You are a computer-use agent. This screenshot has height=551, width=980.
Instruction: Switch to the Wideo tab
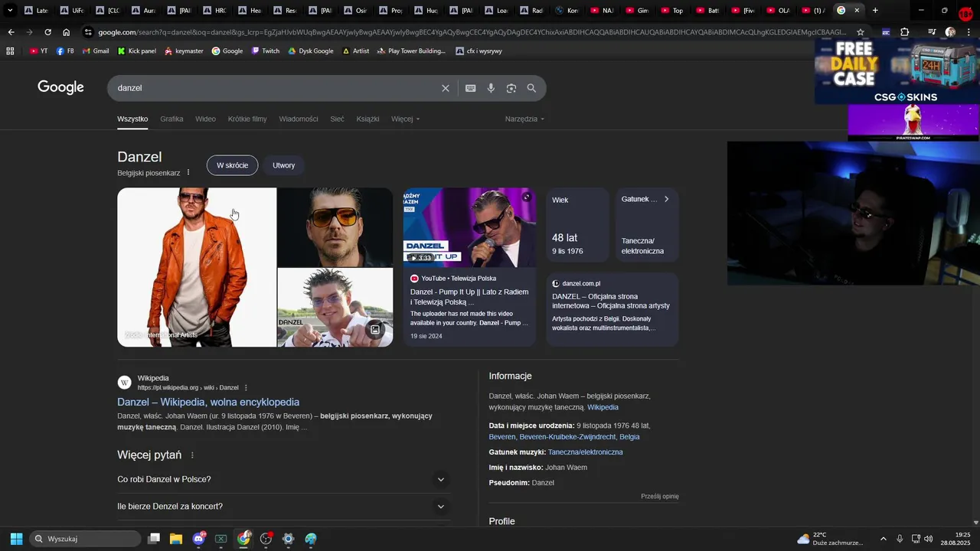(x=205, y=119)
